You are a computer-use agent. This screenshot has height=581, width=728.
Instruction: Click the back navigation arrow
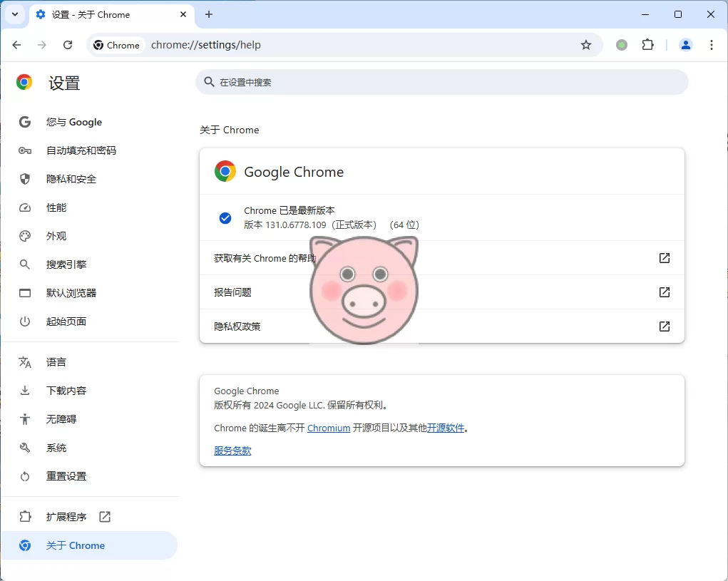coord(16,45)
